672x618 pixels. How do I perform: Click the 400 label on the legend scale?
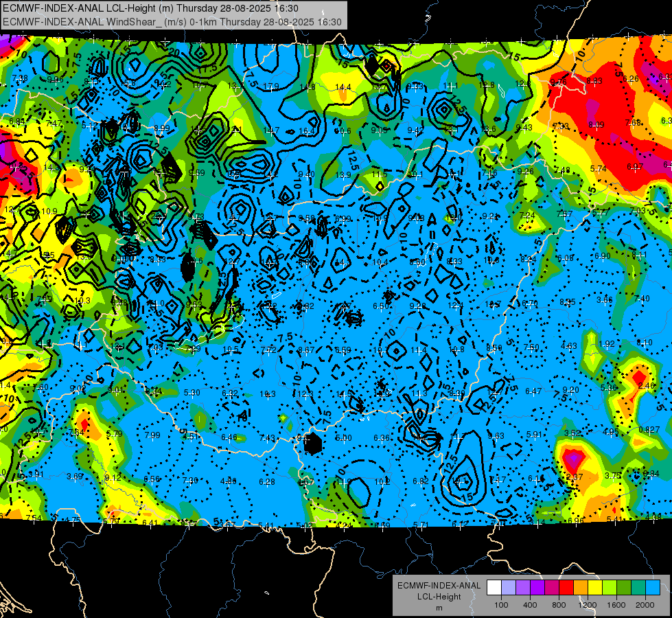(530, 605)
